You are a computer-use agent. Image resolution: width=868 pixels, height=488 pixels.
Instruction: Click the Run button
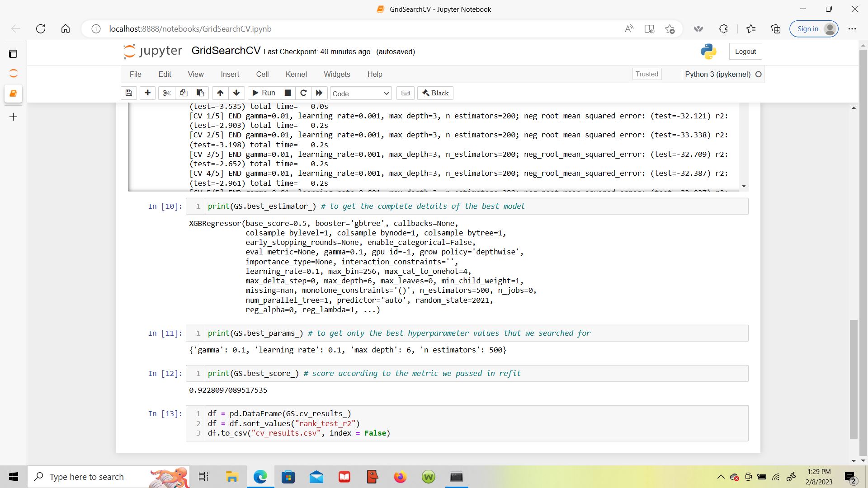264,93
